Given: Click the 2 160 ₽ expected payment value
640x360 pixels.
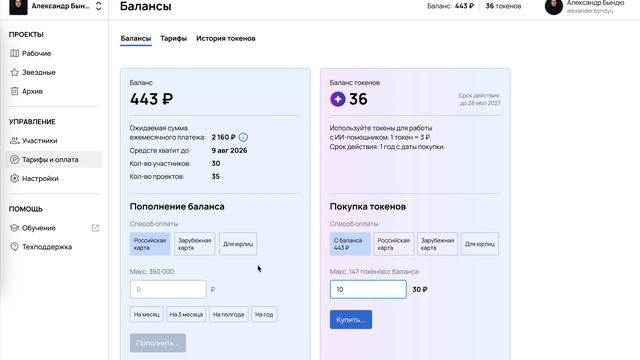Looking at the screenshot, I should (224, 137).
